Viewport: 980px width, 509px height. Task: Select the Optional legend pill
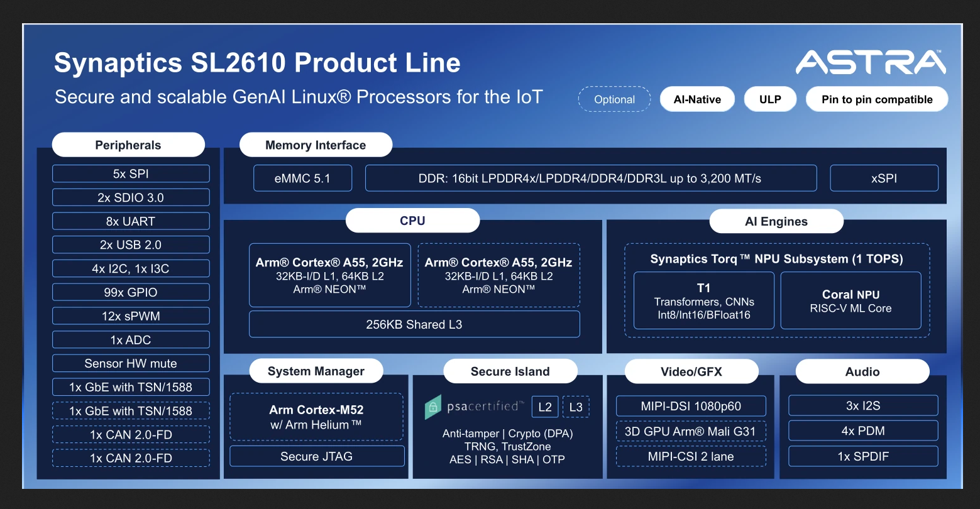(x=614, y=99)
